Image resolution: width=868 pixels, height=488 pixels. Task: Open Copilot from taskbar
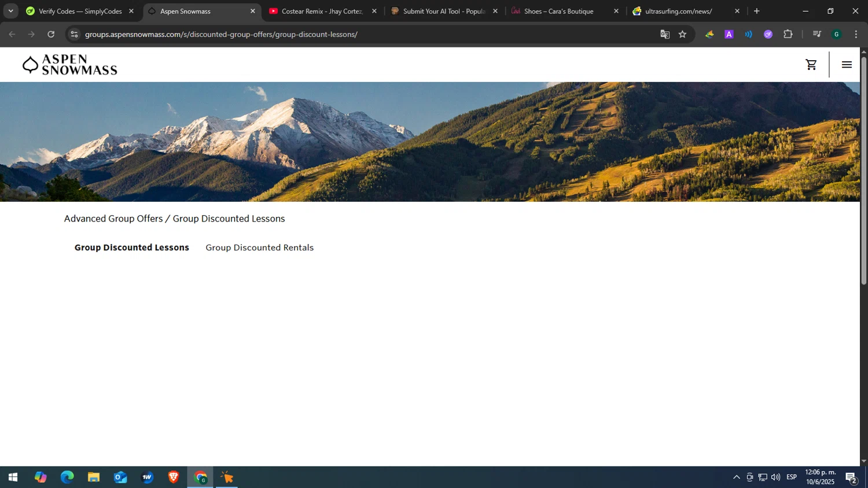click(41, 477)
